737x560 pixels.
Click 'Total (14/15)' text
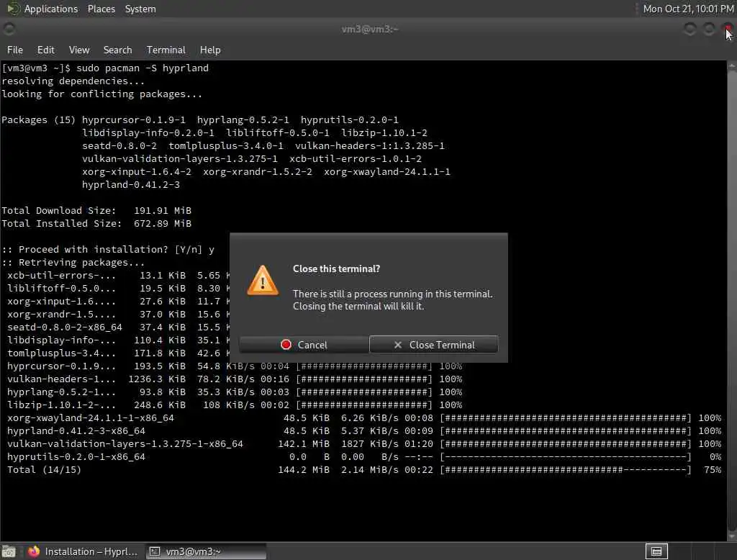click(44, 470)
